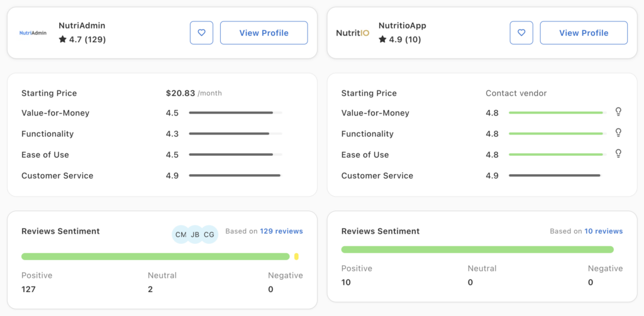Favorite NutritioApp with the heart icon
The width and height of the screenshot is (644, 316).
point(521,33)
